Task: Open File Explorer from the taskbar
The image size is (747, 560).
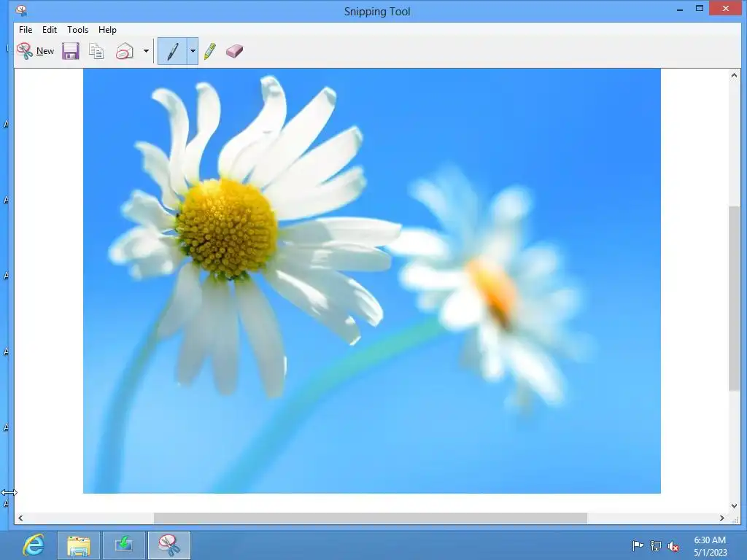Action: coord(79,545)
